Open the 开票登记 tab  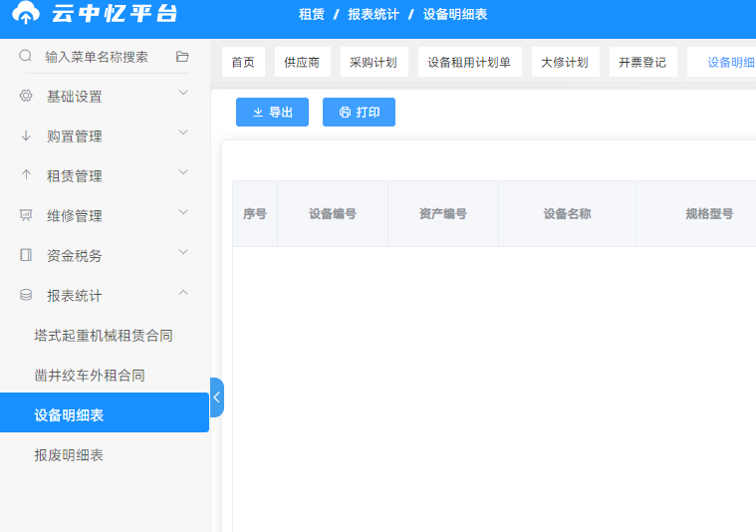[x=643, y=62]
